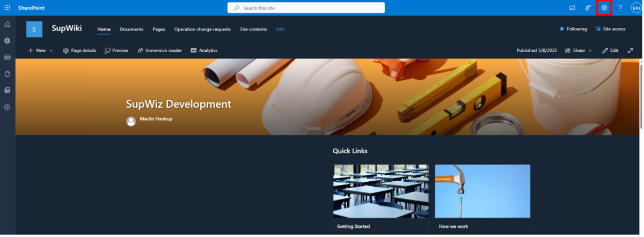Image resolution: width=644 pixels, height=237 pixels.
Task: Open the MH account profile avatar
Action: click(x=636, y=8)
